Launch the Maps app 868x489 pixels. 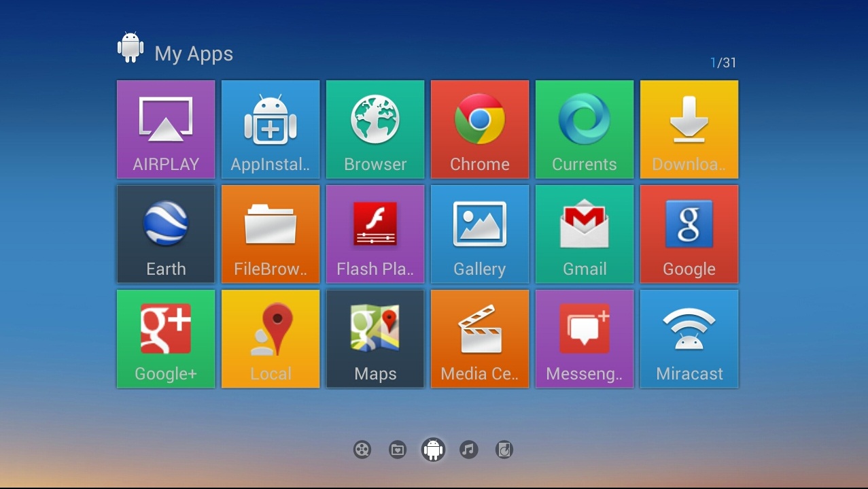click(x=375, y=339)
